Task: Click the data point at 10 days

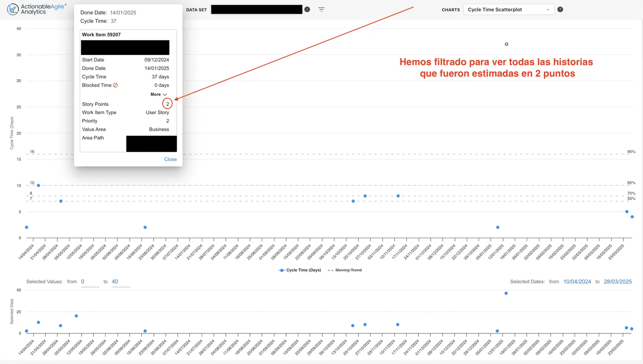Action: click(39, 186)
